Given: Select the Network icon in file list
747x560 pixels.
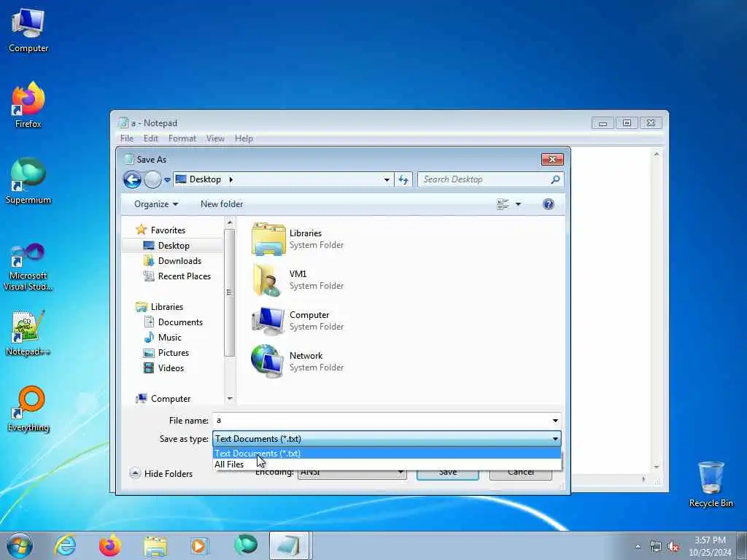Looking at the screenshot, I should click(x=267, y=362).
